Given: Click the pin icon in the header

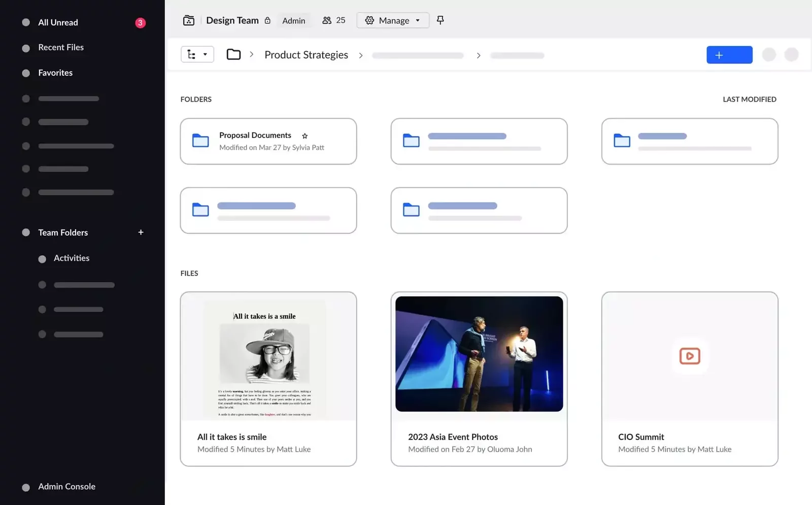Looking at the screenshot, I should click(x=441, y=20).
